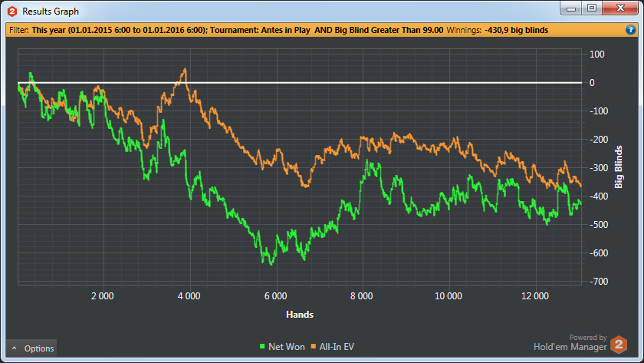Close the Results Graph window
This screenshot has height=363, width=644.
click(619, 8)
